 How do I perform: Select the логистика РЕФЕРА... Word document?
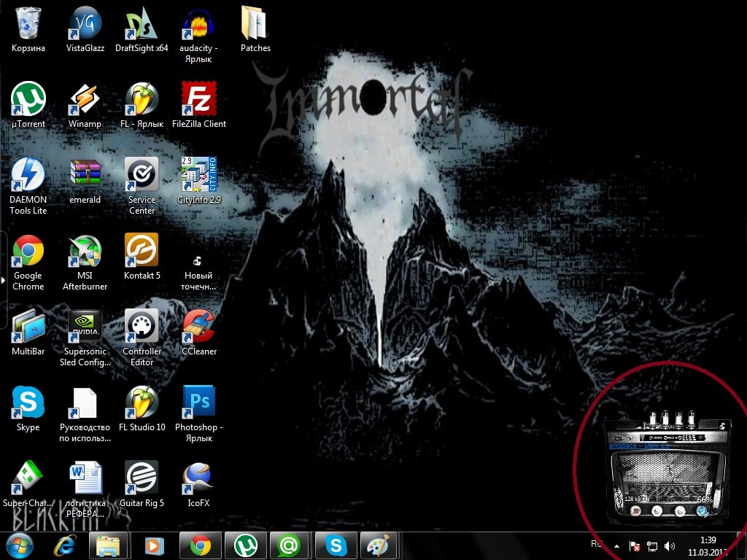pos(85,489)
